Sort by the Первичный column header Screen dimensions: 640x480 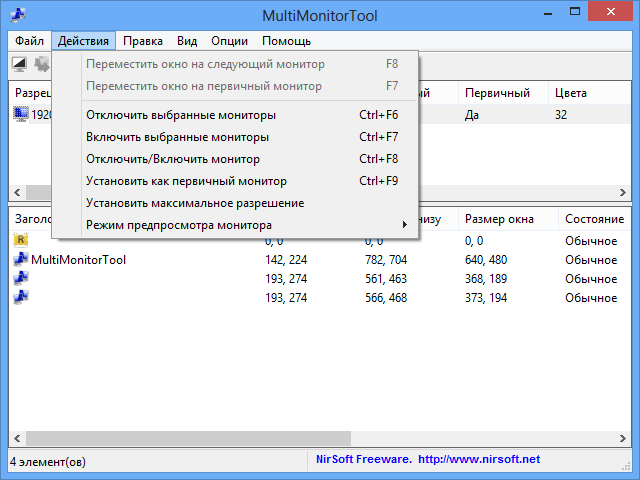(x=503, y=93)
